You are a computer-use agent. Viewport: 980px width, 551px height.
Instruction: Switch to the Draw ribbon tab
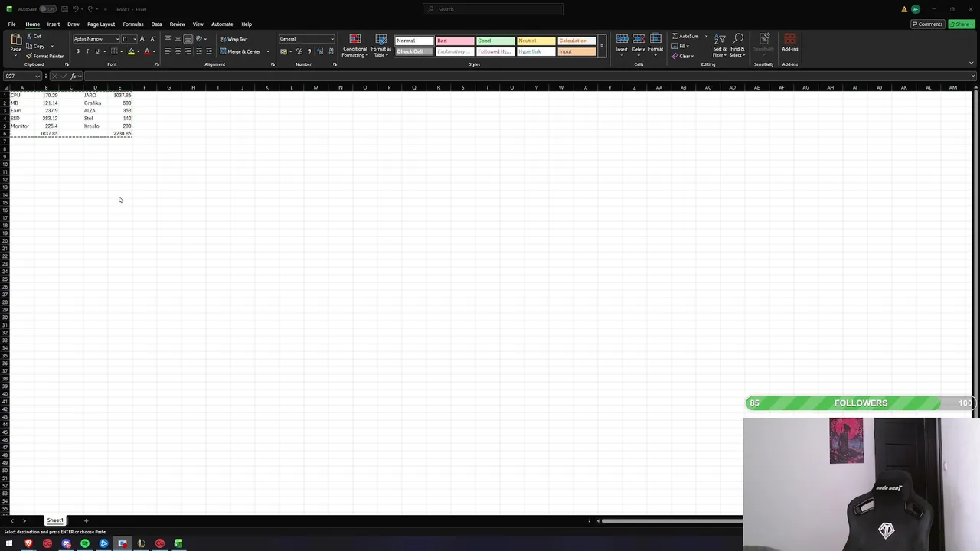point(73,24)
